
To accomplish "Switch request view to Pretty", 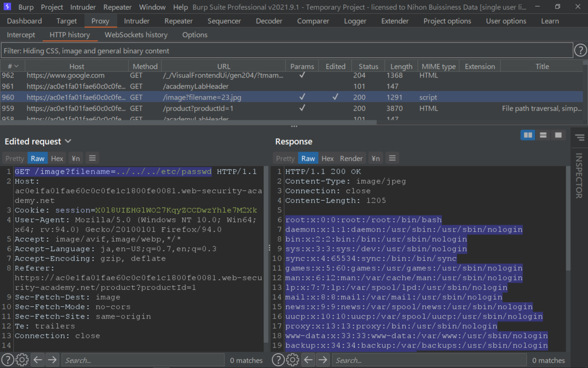I will coord(15,158).
